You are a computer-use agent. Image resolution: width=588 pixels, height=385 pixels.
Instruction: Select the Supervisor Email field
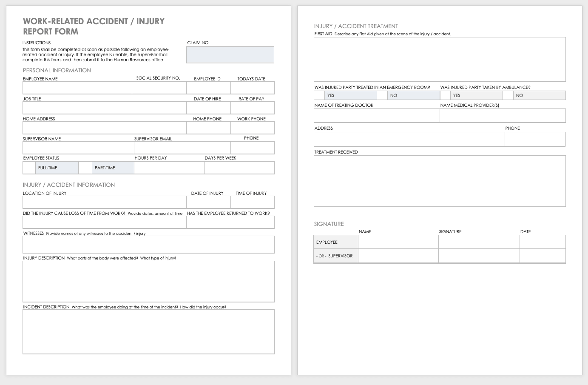point(182,148)
